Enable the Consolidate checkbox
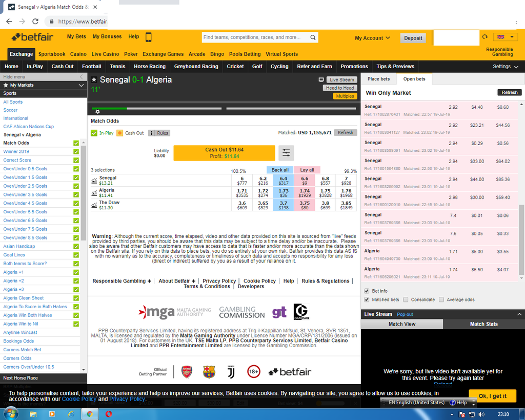 click(406, 300)
